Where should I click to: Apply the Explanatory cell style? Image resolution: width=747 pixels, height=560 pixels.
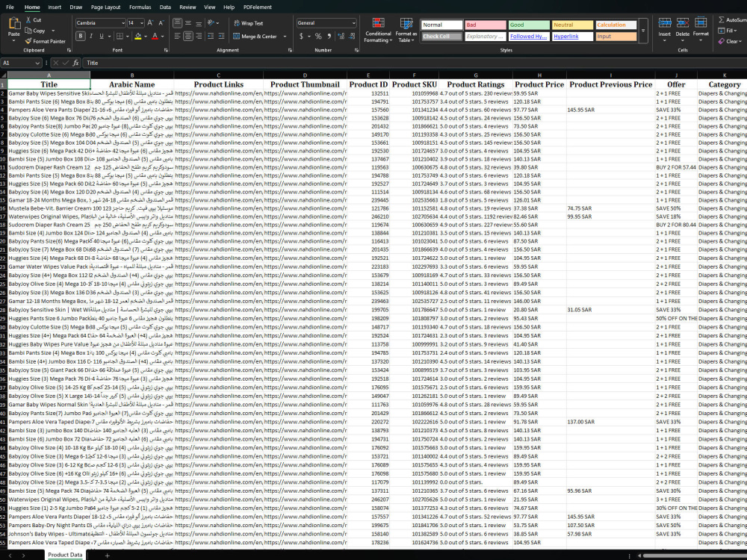click(486, 36)
